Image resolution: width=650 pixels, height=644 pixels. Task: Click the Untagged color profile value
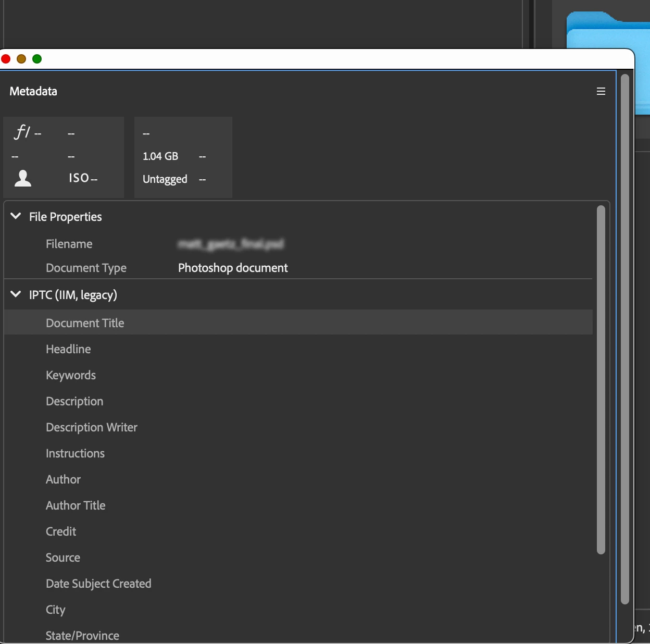(165, 179)
